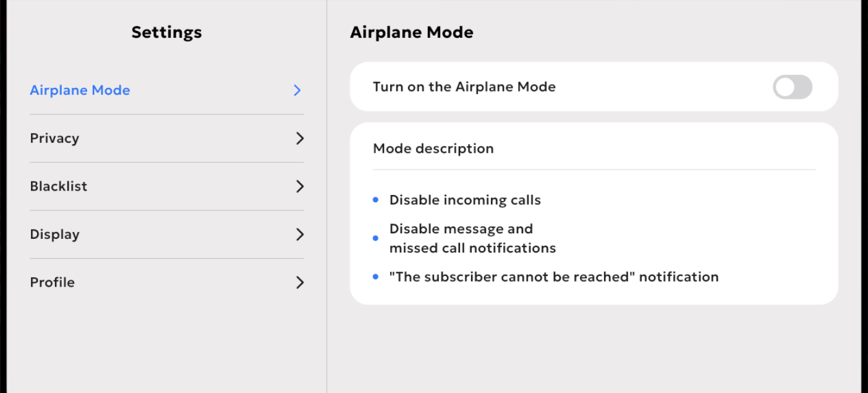Open the Privacy settings section
This screenshot has height=393, width=868.
[x=167, y=139]
